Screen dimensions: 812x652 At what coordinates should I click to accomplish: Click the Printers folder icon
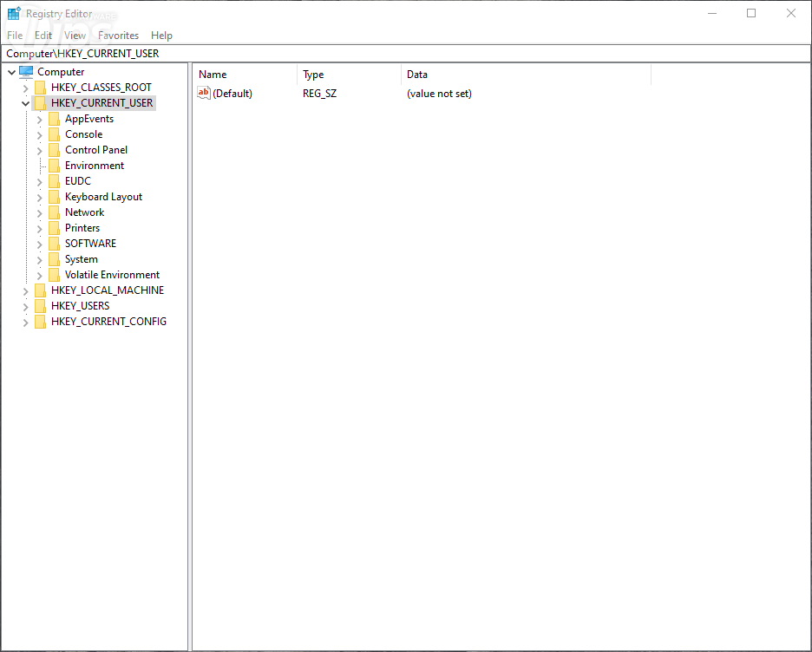pos(54,228)
